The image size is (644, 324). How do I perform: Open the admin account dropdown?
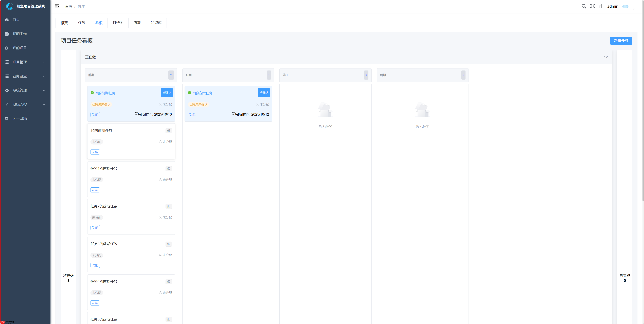point(613,6)
